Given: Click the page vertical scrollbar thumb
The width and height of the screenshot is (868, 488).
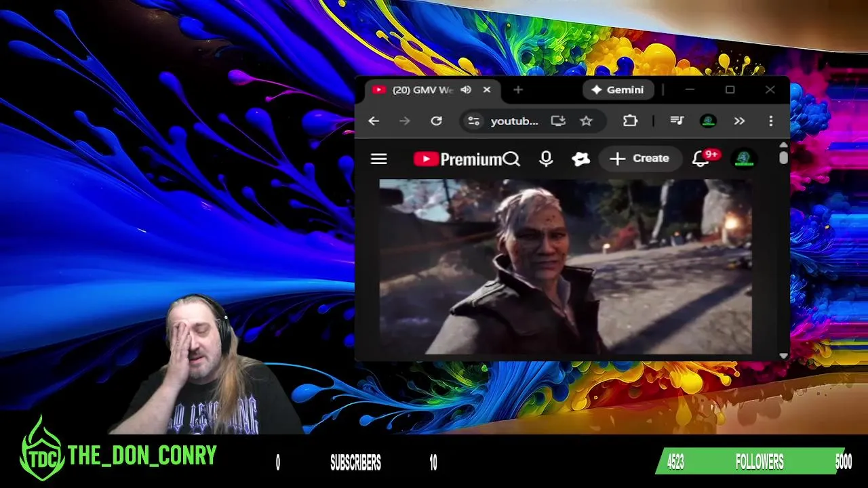Looking at the screenshot, I should (784, 157).
